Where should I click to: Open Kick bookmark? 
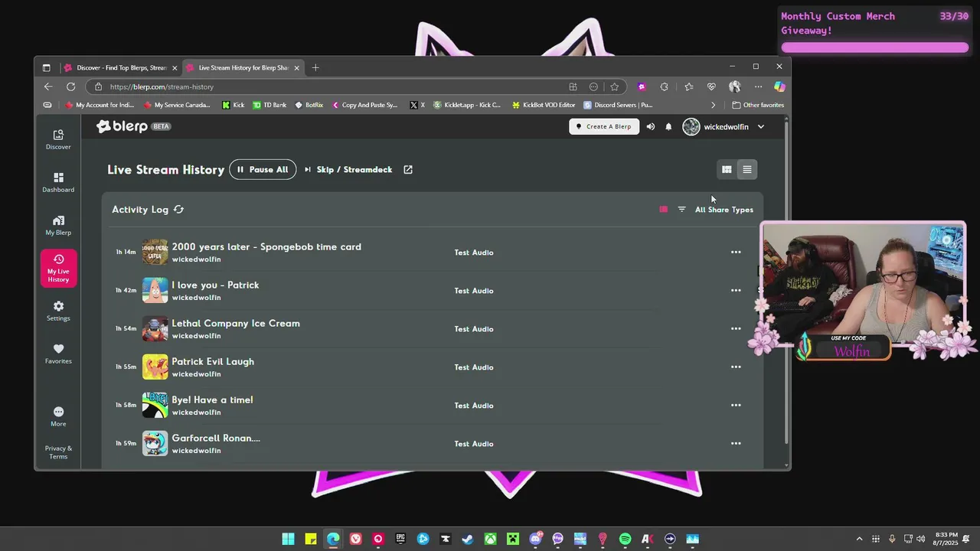[234, 105]
